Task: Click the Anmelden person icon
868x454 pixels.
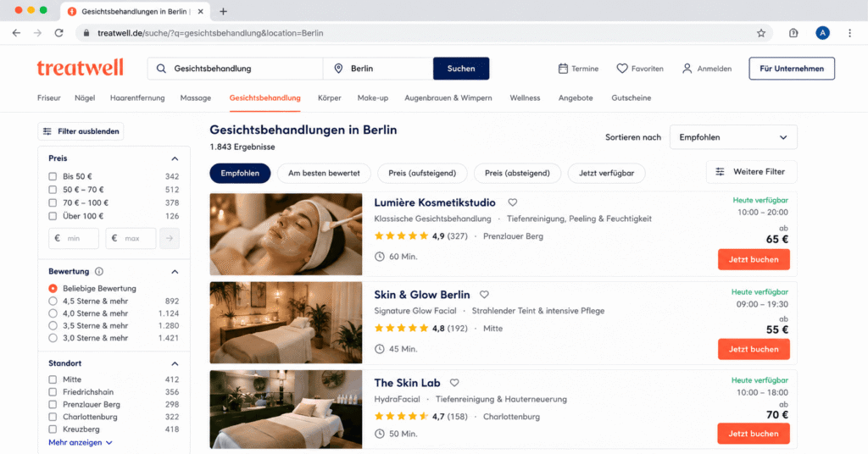Action: pyautogui.click(x=687, y=69)
